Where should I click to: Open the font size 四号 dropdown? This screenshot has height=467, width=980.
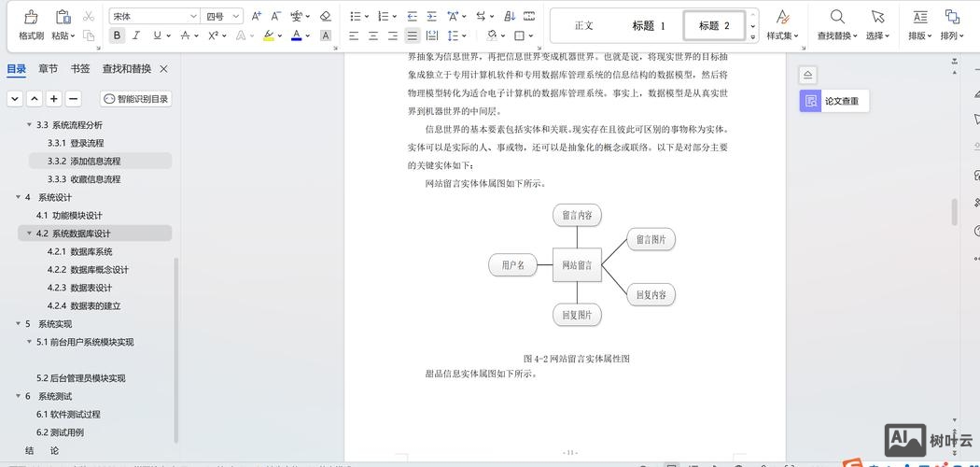(236, 16)
